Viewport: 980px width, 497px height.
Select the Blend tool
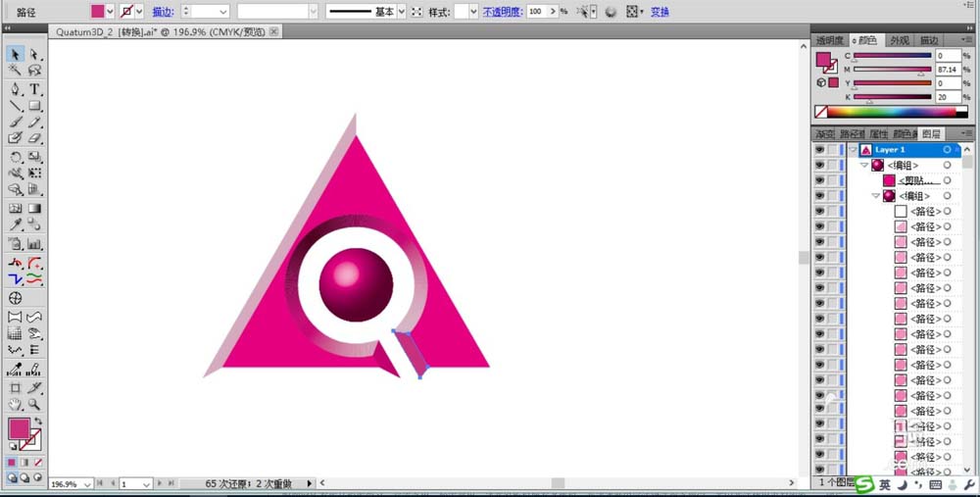34,225
